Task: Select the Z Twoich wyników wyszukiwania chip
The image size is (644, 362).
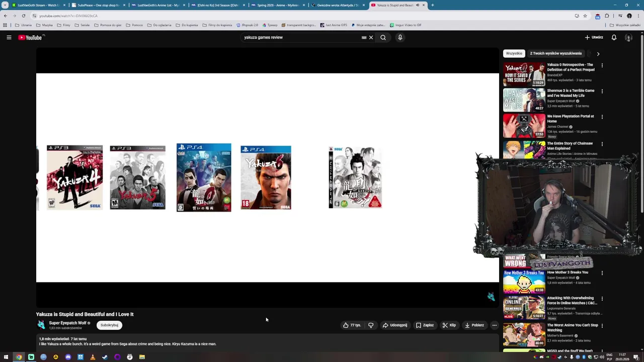Action: [x=556, y=53]
